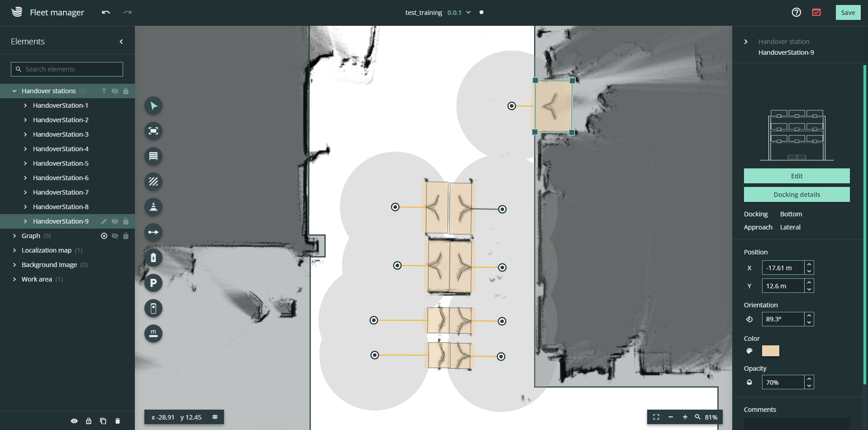Choose the parking spot tool
This screenshot has height=430, width=868.
pos(153,283)
